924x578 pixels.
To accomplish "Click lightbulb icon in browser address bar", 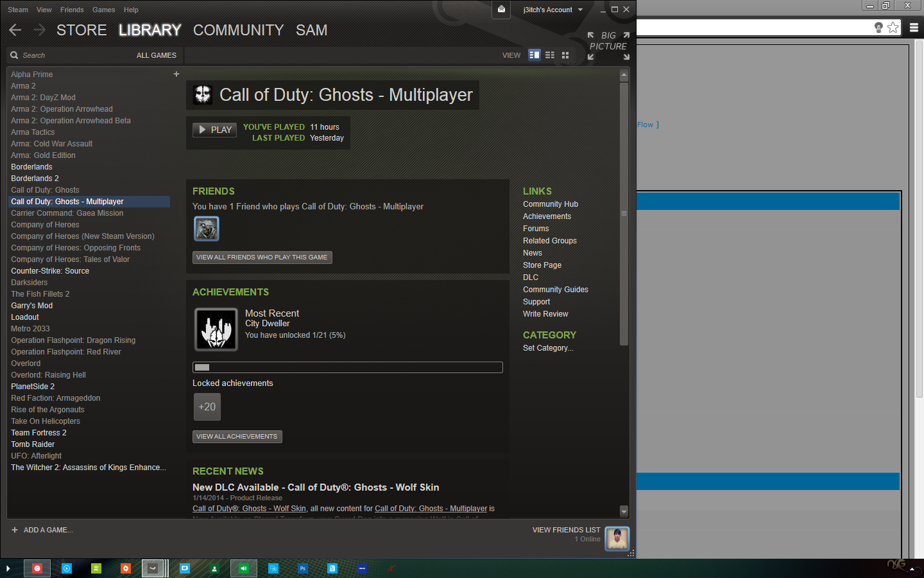I will pos(878,27).
